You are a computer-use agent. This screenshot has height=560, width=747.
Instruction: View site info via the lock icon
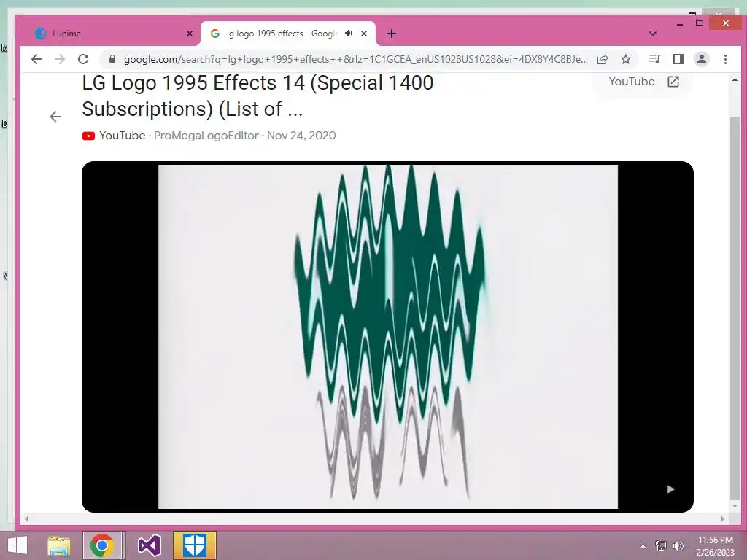112,59
